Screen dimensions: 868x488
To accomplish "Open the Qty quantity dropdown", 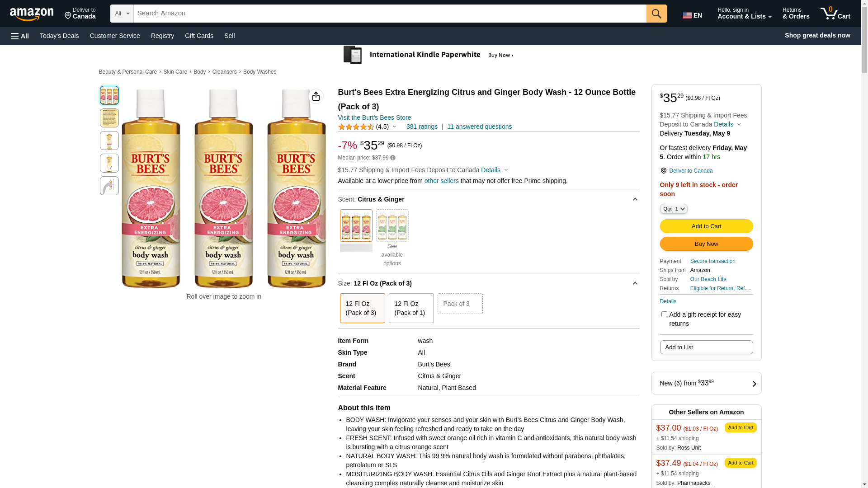I will 673,209.
